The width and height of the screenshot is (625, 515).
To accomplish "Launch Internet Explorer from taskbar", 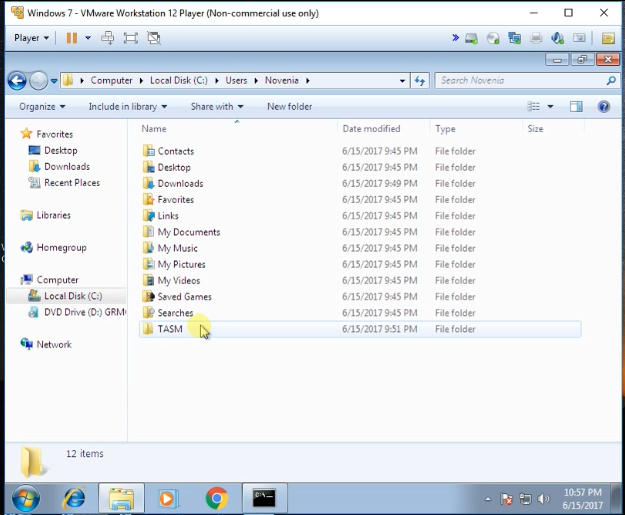I will point(74,498).
